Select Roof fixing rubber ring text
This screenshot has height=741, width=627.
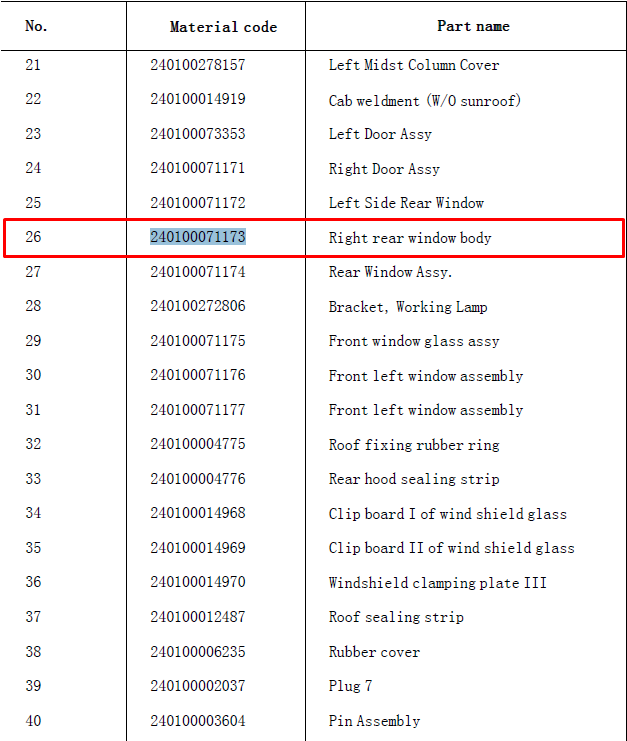tap(414, 445)
